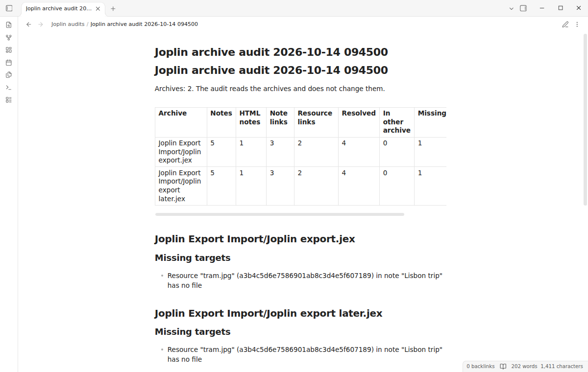Click Resolved value 4 in export later.jex row

pyautogui.click(x=359, y=186)
